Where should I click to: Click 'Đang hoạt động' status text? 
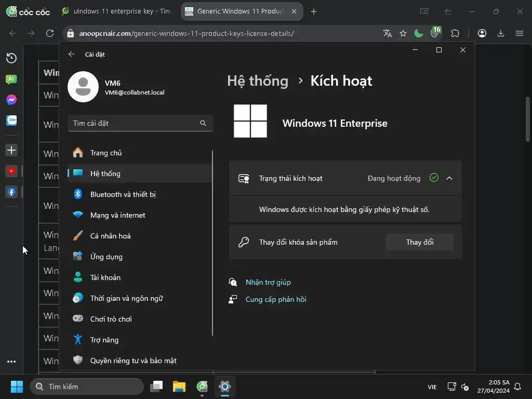click(394, 179)
